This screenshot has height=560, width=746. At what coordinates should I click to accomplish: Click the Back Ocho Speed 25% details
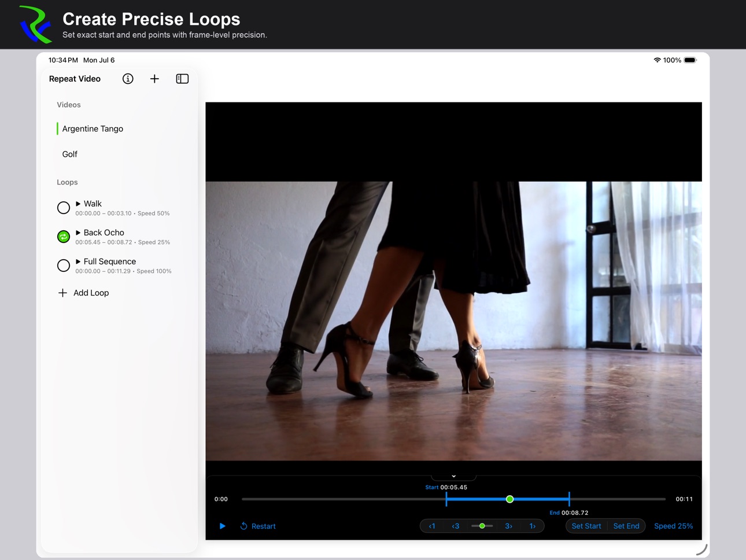click(154, 242)
